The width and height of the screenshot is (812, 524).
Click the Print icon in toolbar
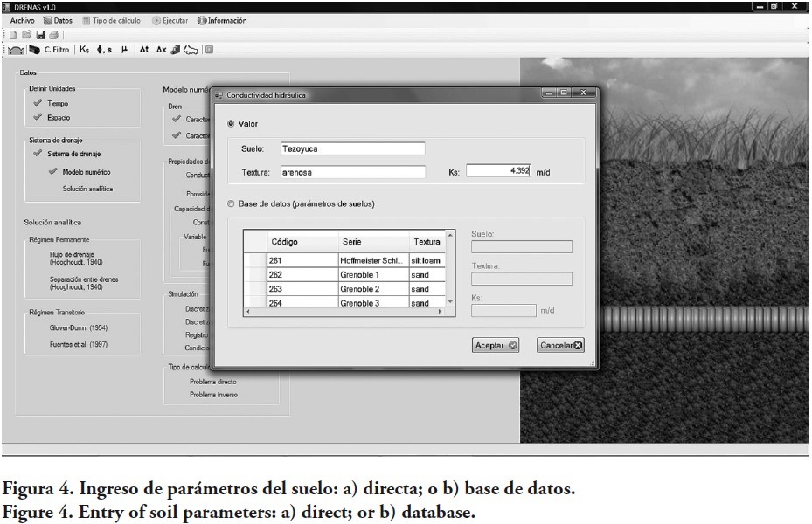point(53,35)
